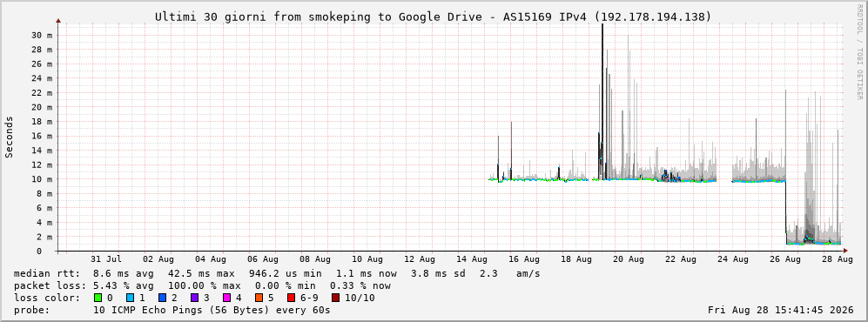Click the light blue loss color 1 swatch
The width and height of the screenshot is (868, 322).
(130, 298)
